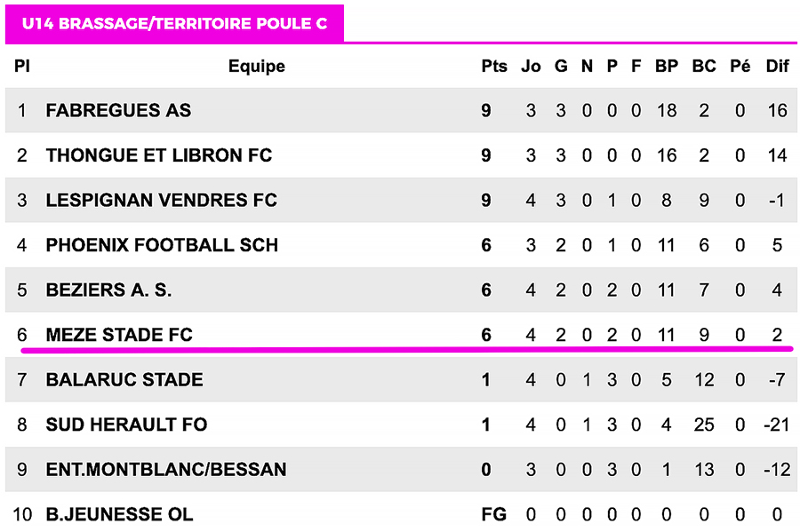Click BALARUC STADE team name

(x=124, y=380)
